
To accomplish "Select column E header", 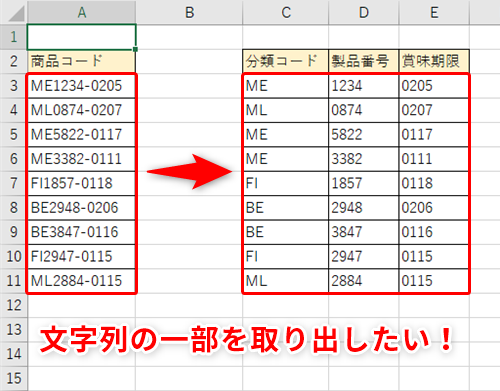I will point(434,13).
